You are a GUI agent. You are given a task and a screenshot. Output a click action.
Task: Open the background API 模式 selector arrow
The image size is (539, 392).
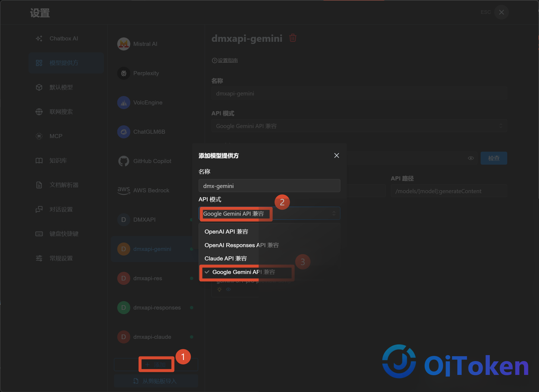(x=501, y=126)
